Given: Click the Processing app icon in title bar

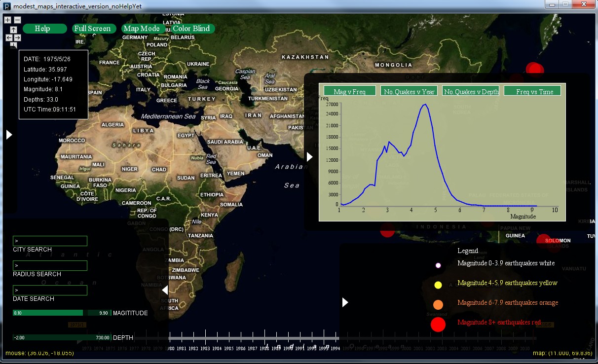Looking at the screenshot, I should pyautogui.click(x=7, y=6).
